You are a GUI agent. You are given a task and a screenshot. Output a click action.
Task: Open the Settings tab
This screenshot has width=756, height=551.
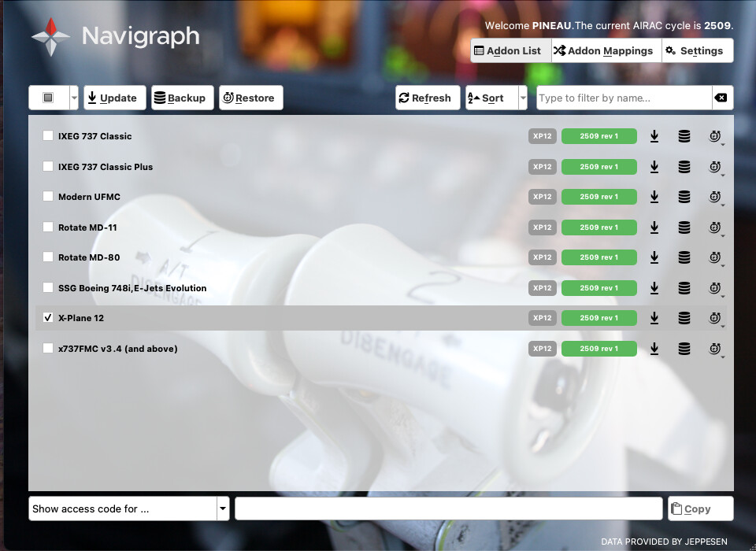(x=697, y=50)
